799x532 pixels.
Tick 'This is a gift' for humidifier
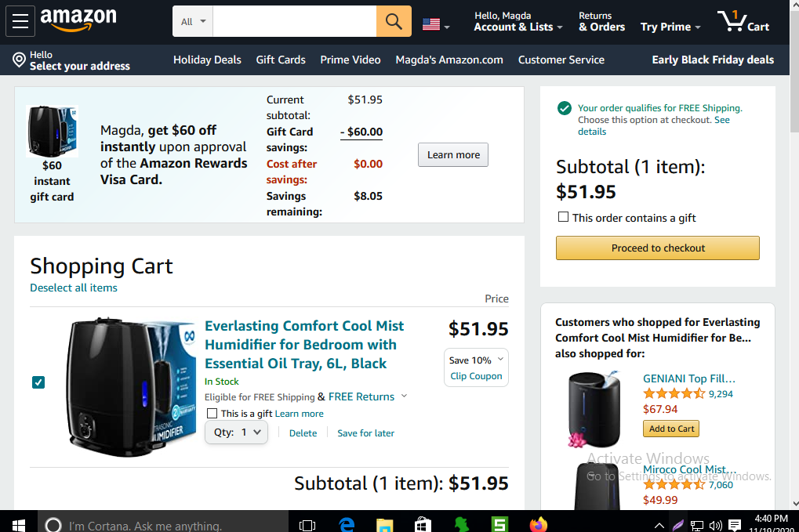click(x=212, y=413)
